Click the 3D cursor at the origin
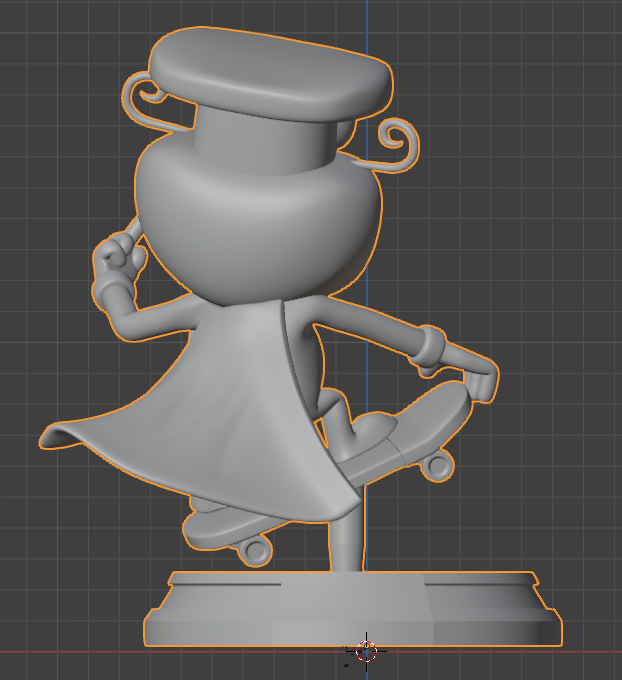The width and height of the screenshot is (622, 680). [367, 651]
